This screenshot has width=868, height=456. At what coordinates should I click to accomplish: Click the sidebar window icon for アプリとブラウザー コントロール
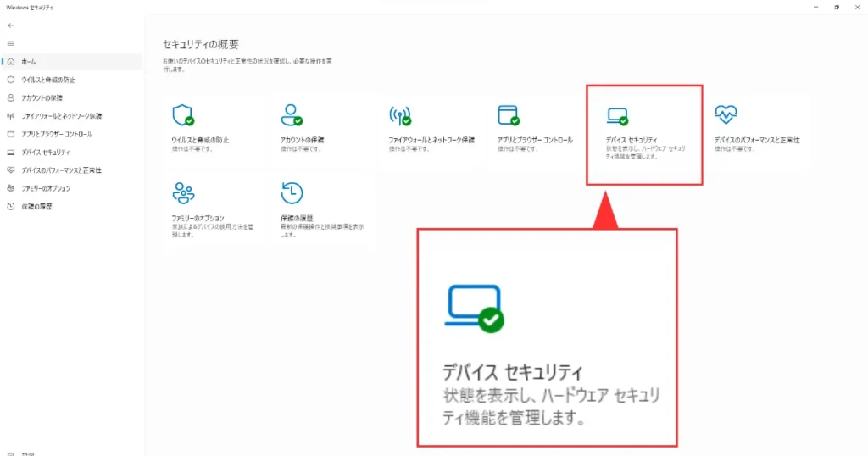click(x=10, y=134)
